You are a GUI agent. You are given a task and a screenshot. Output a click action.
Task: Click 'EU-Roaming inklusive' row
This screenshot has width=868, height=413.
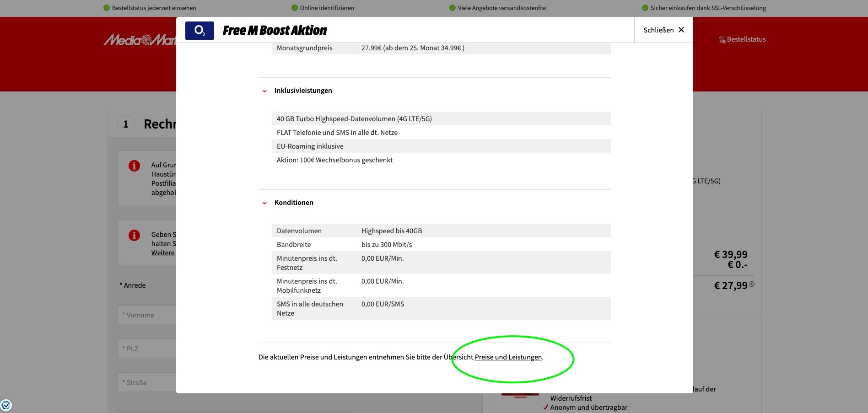pos(441,146)
